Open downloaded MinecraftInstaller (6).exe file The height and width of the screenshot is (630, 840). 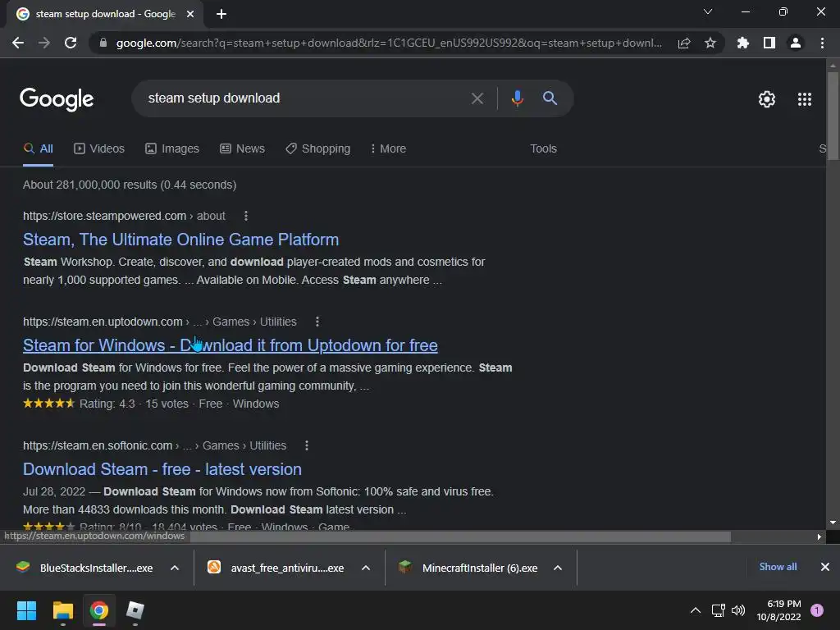(x=470, y=568)
